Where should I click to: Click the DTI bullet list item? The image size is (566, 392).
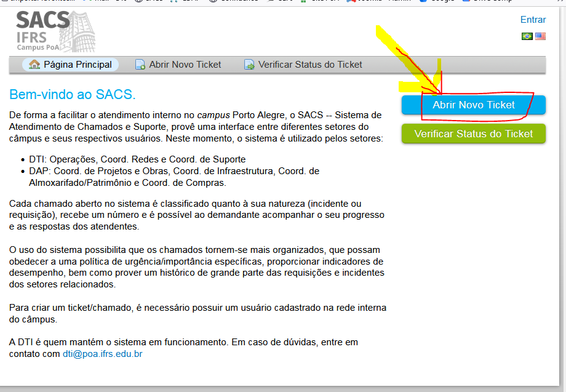(x=137, y=159)
